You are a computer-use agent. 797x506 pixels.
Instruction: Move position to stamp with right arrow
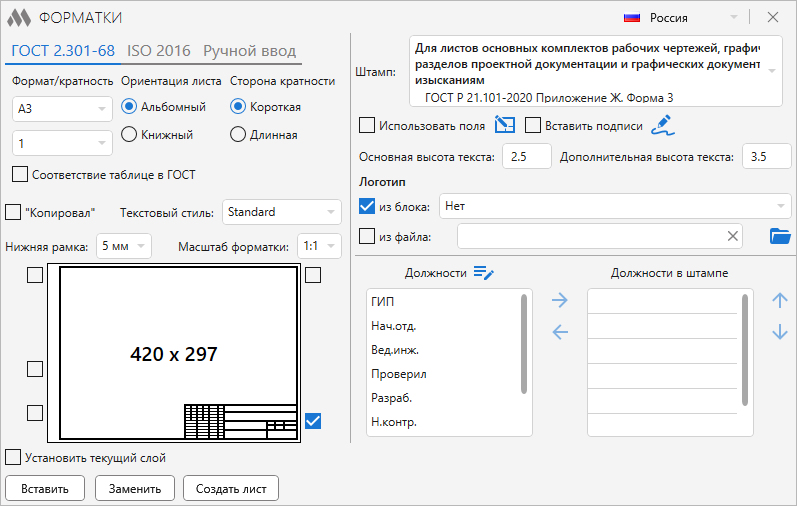[560, 300]
